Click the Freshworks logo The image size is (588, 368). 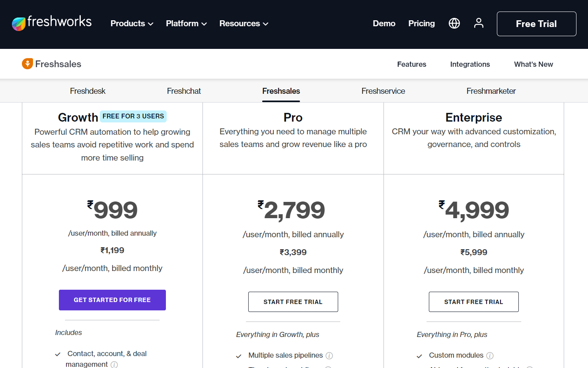(x=52, y=23)
